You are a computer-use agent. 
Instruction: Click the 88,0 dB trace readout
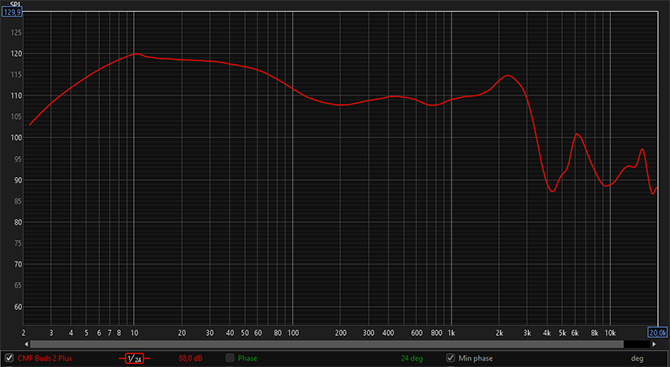point(191,358)
